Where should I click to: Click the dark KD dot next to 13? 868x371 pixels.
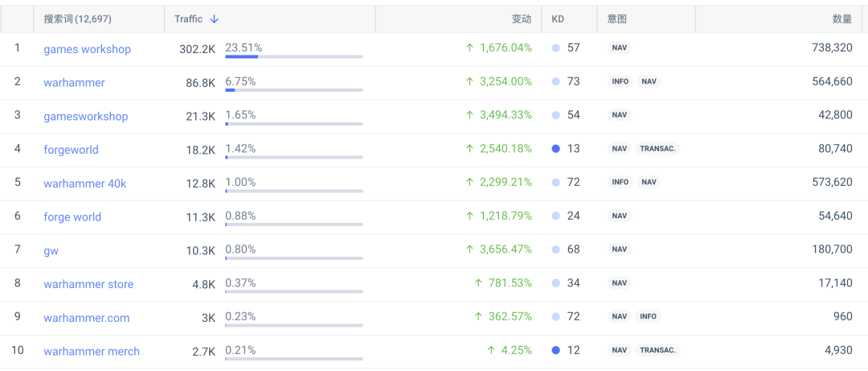tap(556, 149)
